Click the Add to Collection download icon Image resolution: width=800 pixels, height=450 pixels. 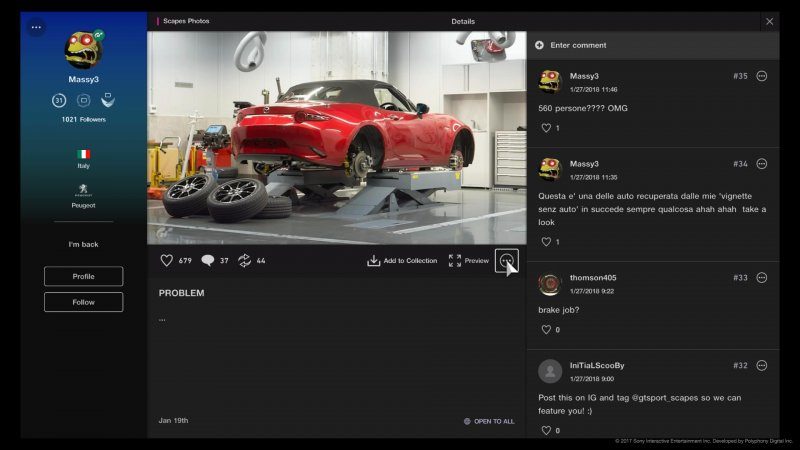click(373, 260)
